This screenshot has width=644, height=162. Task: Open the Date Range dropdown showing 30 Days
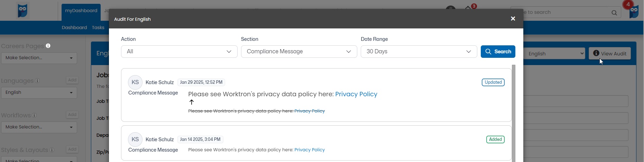tap(418, 52)
